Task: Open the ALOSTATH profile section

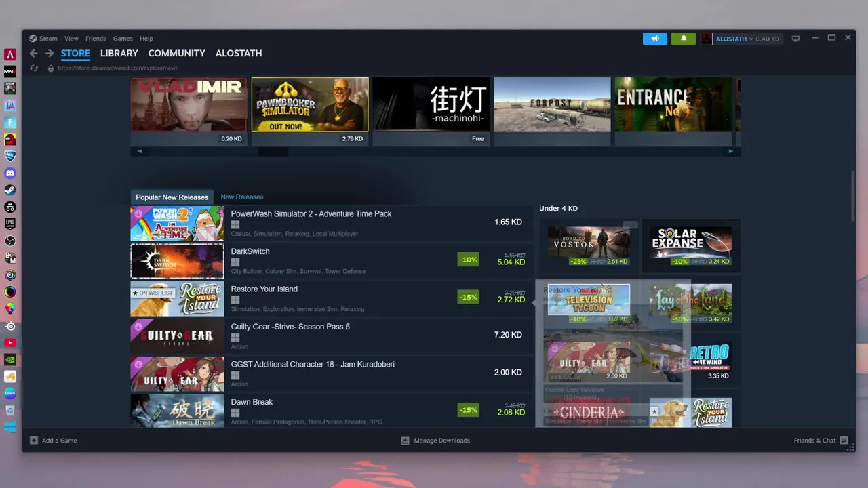Action: click(239, 54)
